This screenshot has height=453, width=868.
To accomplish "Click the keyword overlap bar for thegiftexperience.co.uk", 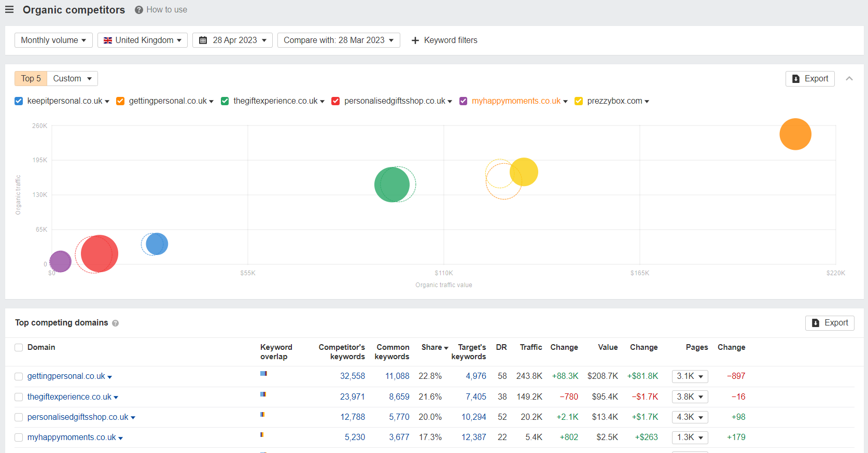I will coord(263,394).
